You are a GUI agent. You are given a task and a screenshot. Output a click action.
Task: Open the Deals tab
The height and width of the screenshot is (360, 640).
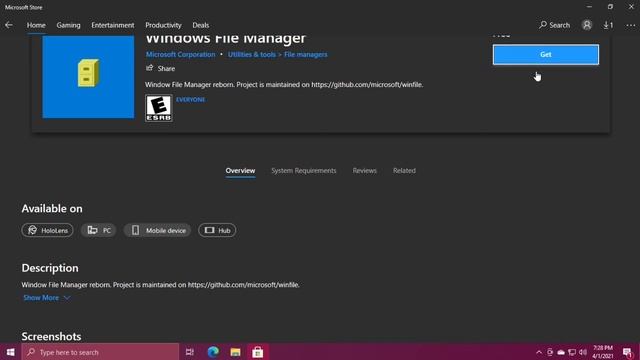pyautogui.click(x=200, y=25)
